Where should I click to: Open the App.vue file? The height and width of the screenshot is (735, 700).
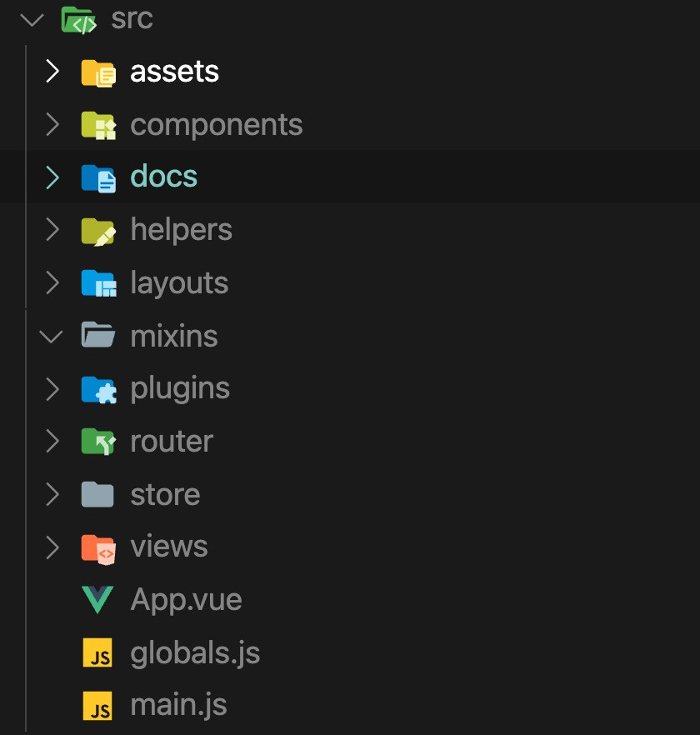[185, 599]
